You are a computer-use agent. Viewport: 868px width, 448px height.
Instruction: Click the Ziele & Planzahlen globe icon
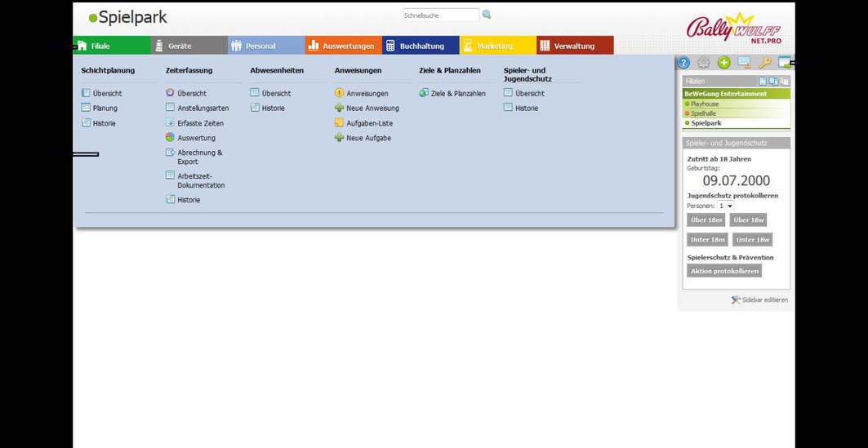pyautogui.click(x=424, y=93)
